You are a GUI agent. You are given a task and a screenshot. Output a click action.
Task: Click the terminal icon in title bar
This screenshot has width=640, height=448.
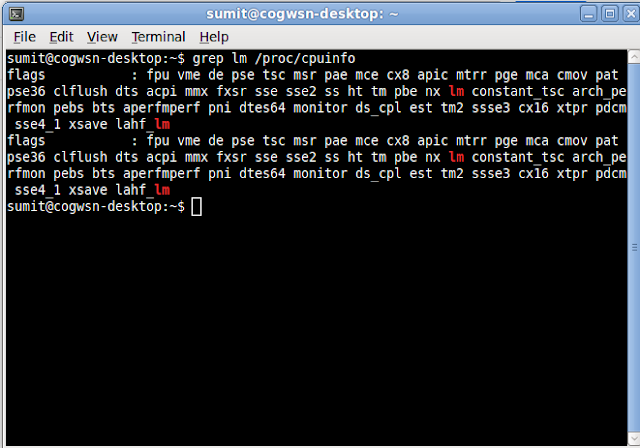pyautogui.click(x=16, y=14)
